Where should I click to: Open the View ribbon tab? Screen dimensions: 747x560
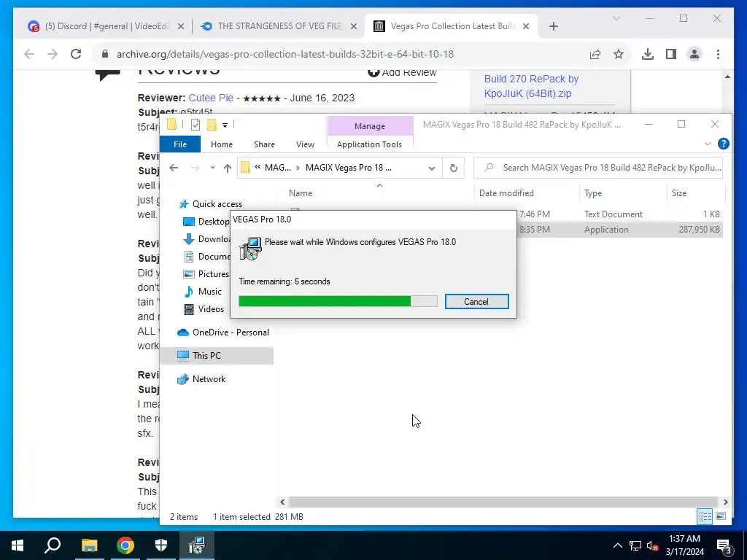(305, 144)
